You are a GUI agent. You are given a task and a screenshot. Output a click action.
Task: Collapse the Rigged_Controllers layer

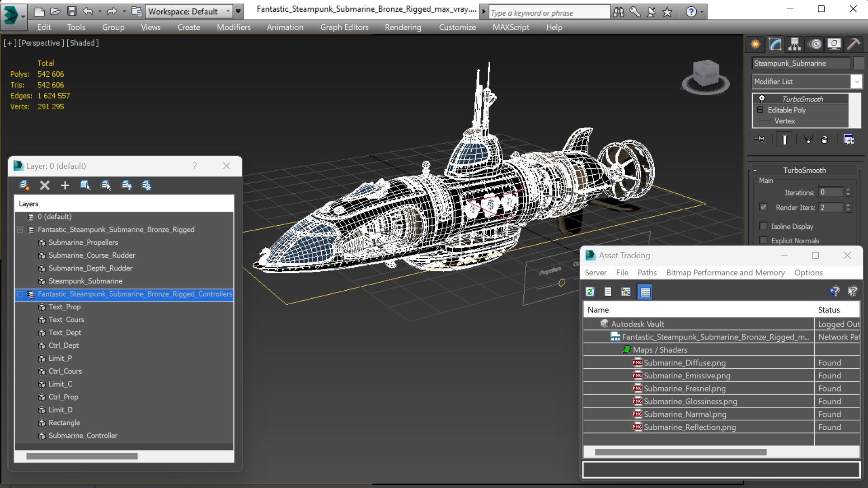[x=20, y=294]
